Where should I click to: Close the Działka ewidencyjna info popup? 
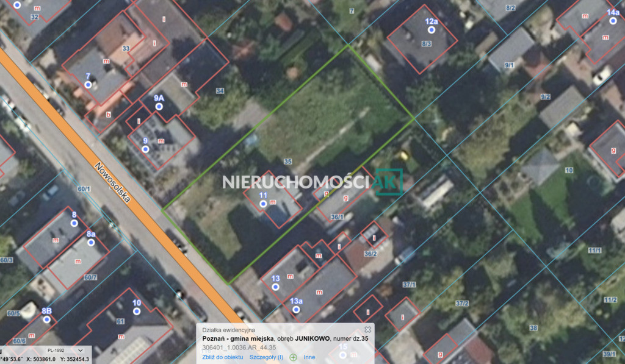tap(368, 330)
